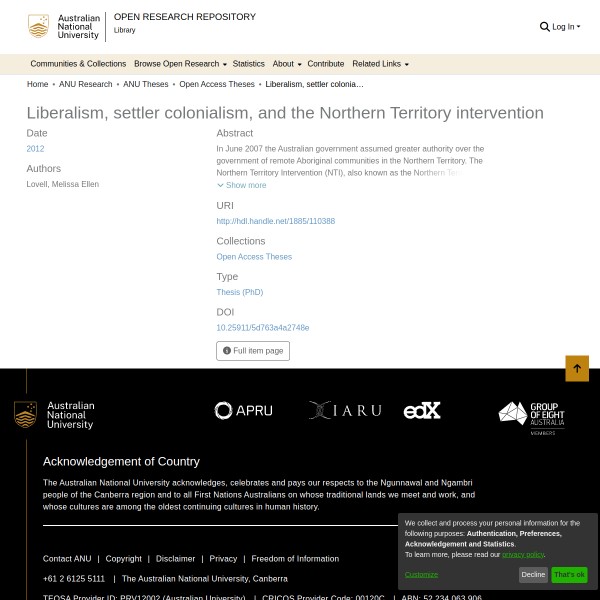This screenshot has width=600, height=600.
Task: Decline the cookie consent
Action: tap(533, 575)
